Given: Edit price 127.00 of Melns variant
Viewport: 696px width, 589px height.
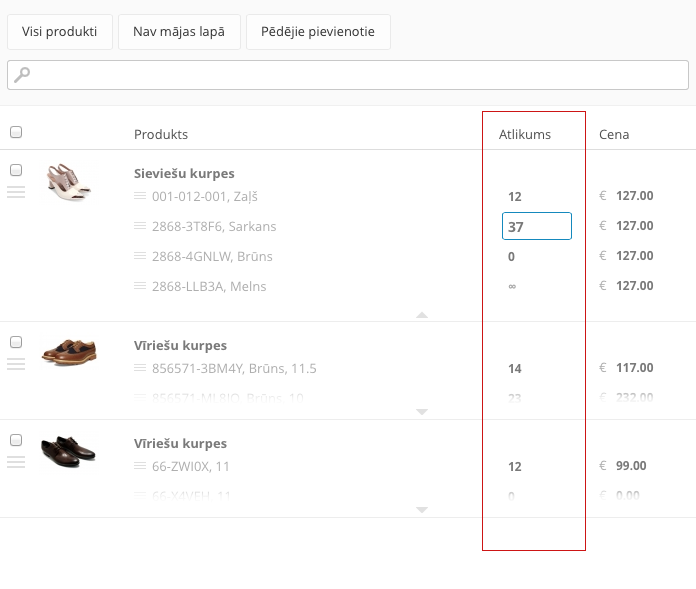Looking at the screenshot, I should (635, 286).
